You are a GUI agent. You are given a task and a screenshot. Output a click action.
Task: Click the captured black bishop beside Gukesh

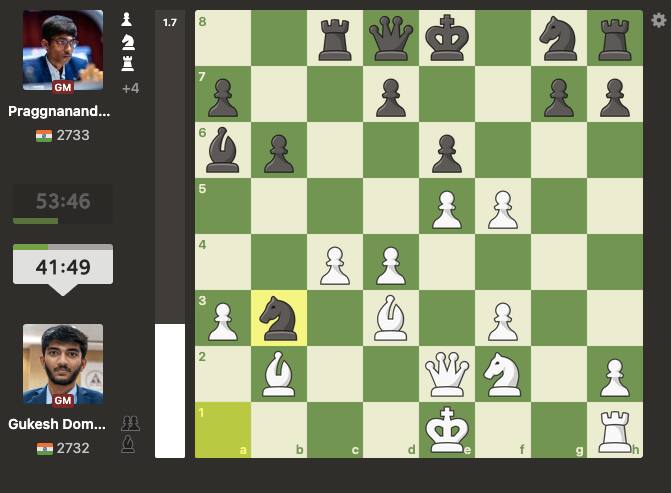(x=128, y=444)
